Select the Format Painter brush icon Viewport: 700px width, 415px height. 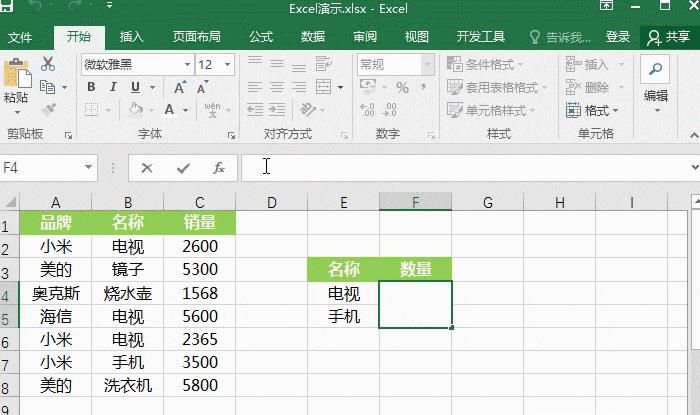48,110
